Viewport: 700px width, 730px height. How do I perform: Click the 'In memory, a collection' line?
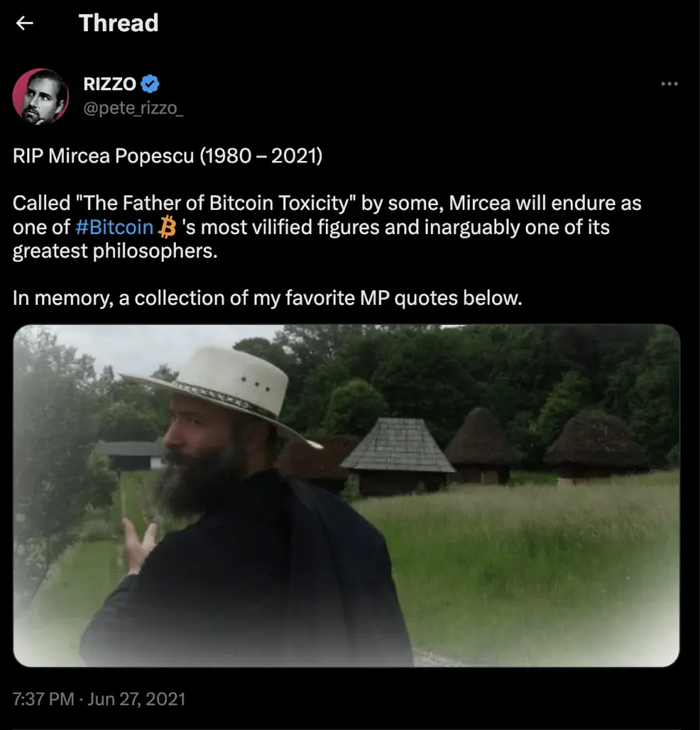click(267, 298)
